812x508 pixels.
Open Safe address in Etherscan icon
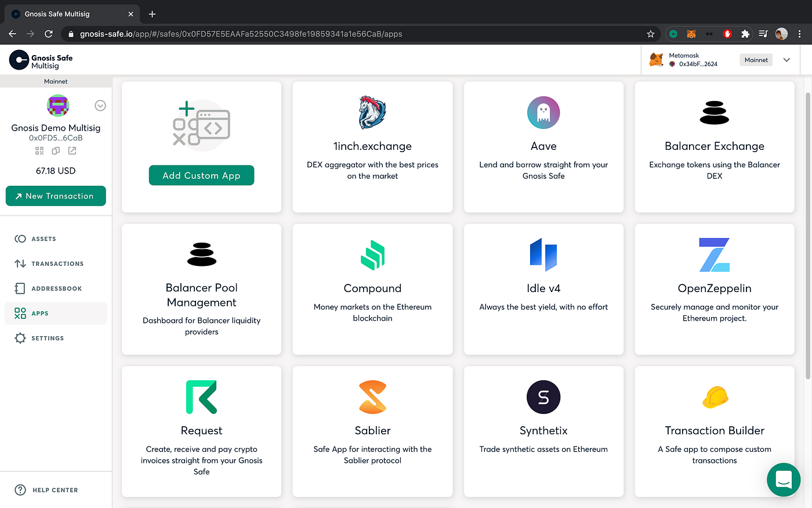tap(72, 151)
